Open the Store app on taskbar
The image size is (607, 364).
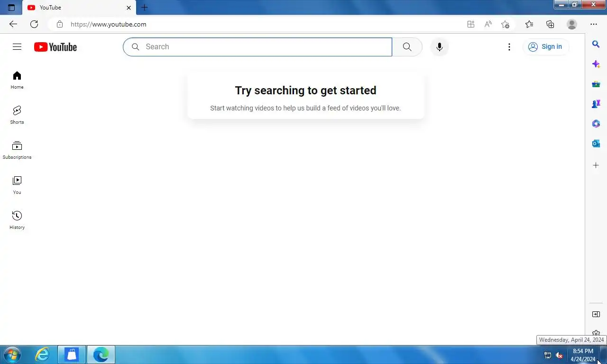72,355
